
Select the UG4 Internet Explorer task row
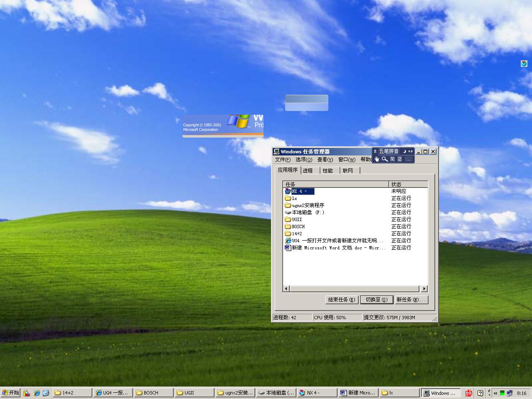[x=355, y=241]
